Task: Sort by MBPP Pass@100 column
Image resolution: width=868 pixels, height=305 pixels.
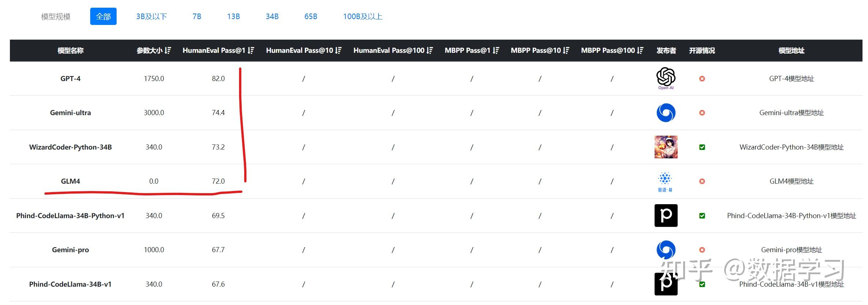Action: pyautogui.click(x=640, y=51)
